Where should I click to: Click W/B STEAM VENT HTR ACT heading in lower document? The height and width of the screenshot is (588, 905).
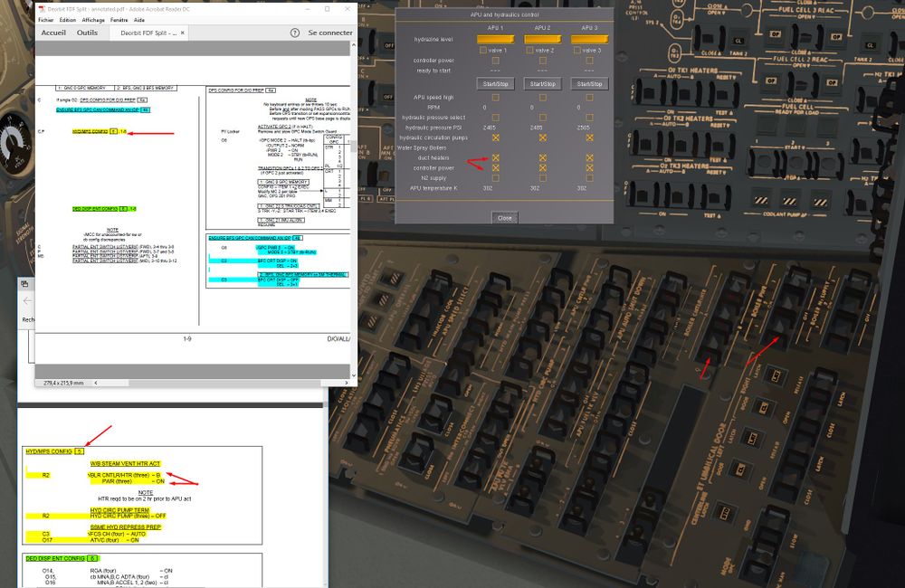coord(125,463)
